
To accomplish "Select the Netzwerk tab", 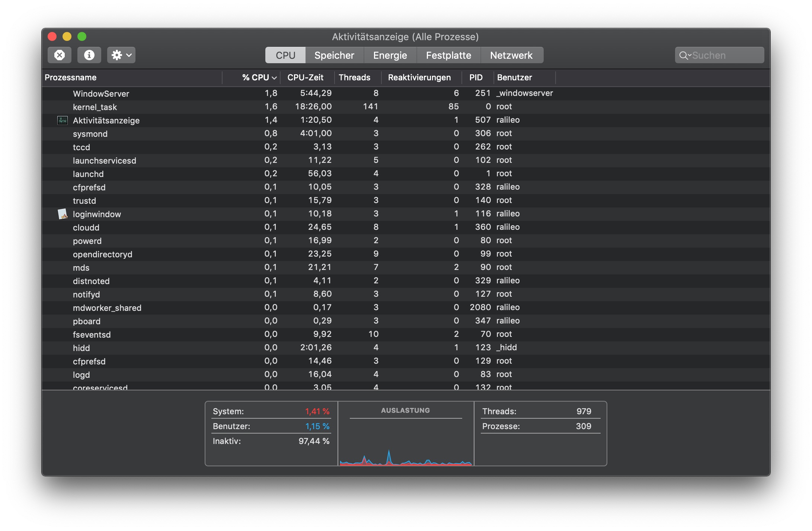I will pos(511,55).
